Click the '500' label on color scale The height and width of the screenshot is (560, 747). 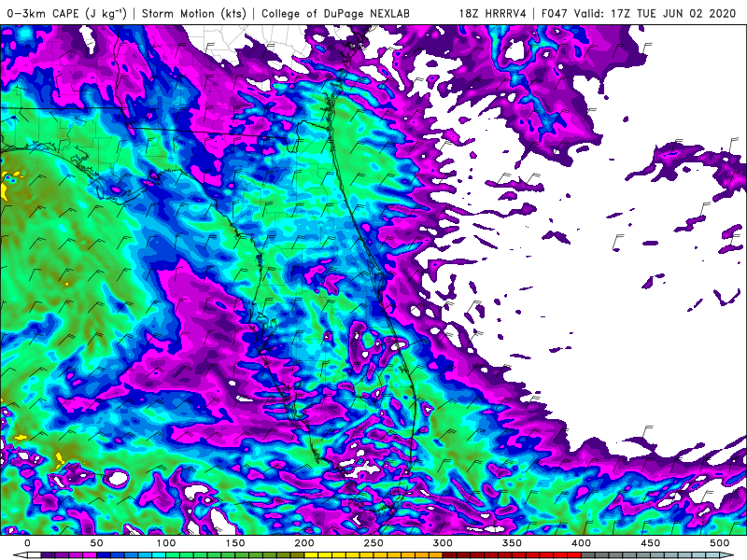[x=719, y=543]
